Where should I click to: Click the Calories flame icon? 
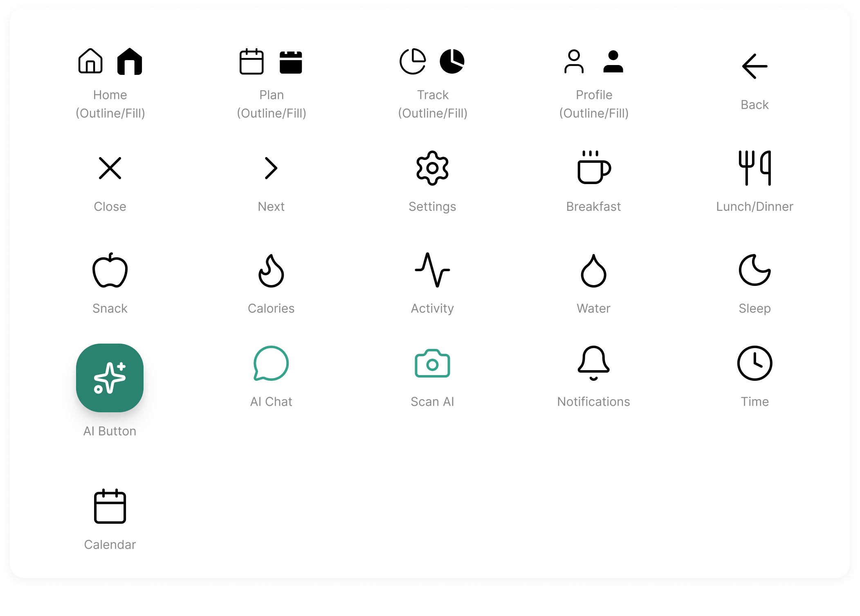point(271,270)
